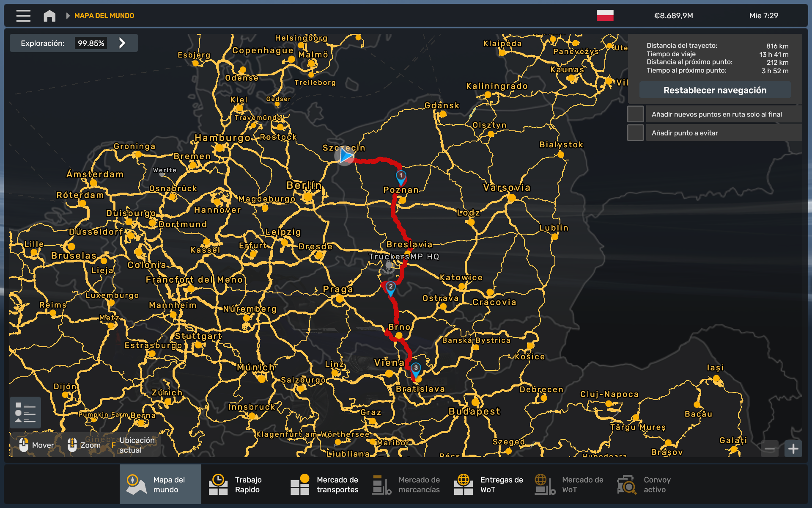Click the home icon
812x508 pixels.
(49, 16)
